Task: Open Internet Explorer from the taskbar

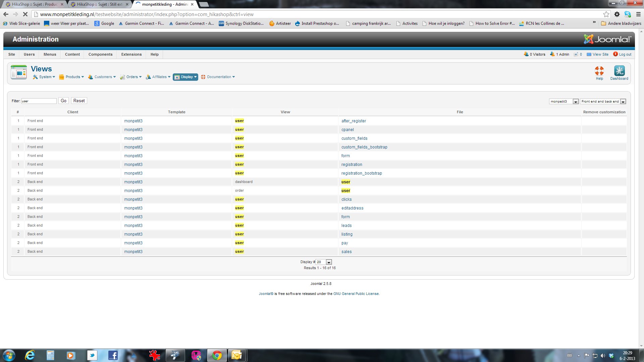Action: point(30,355)
